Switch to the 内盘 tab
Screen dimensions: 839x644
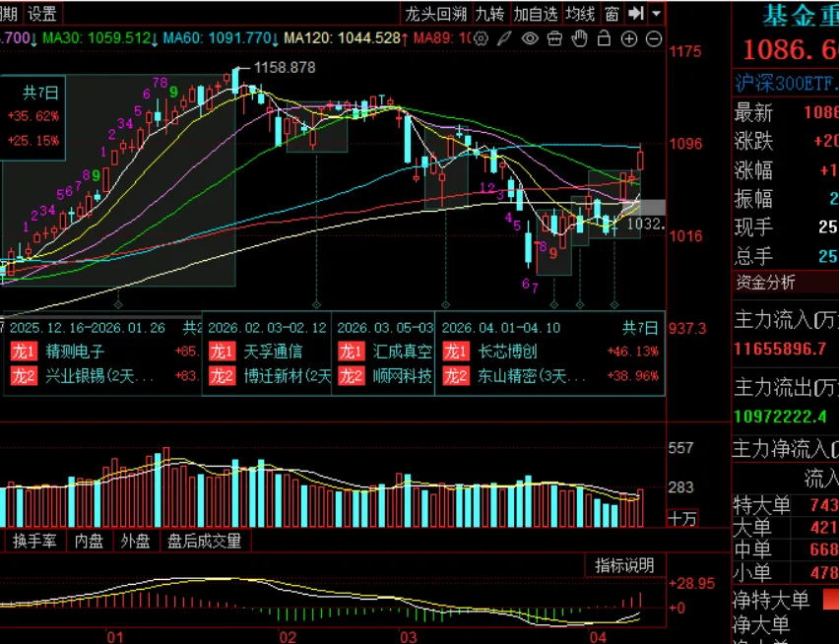tap(89, 541)
